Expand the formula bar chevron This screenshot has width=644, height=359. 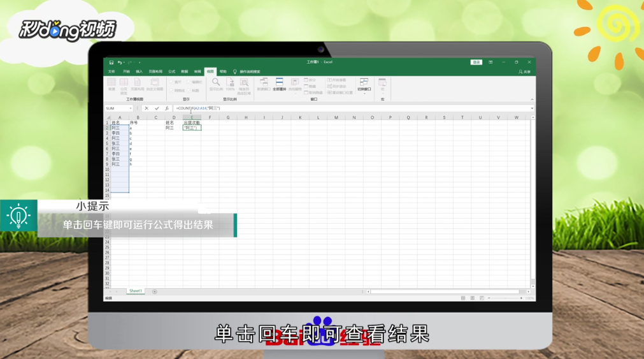pos(532,108)
